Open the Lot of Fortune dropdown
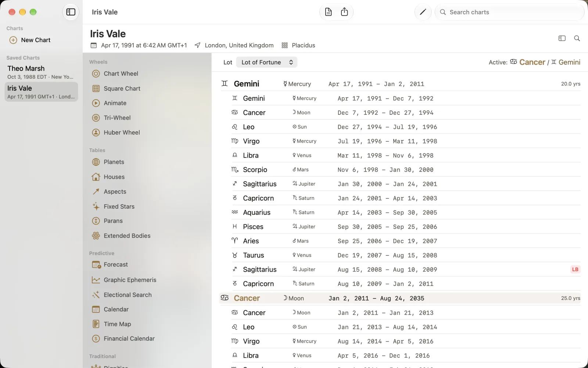Viewport: 588px width, 368px height. click(267, 62)
